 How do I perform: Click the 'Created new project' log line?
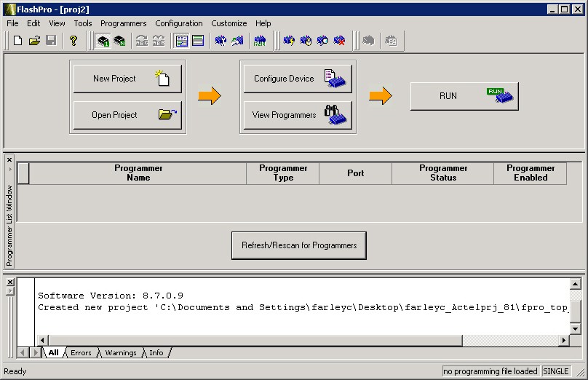(303, 307)
